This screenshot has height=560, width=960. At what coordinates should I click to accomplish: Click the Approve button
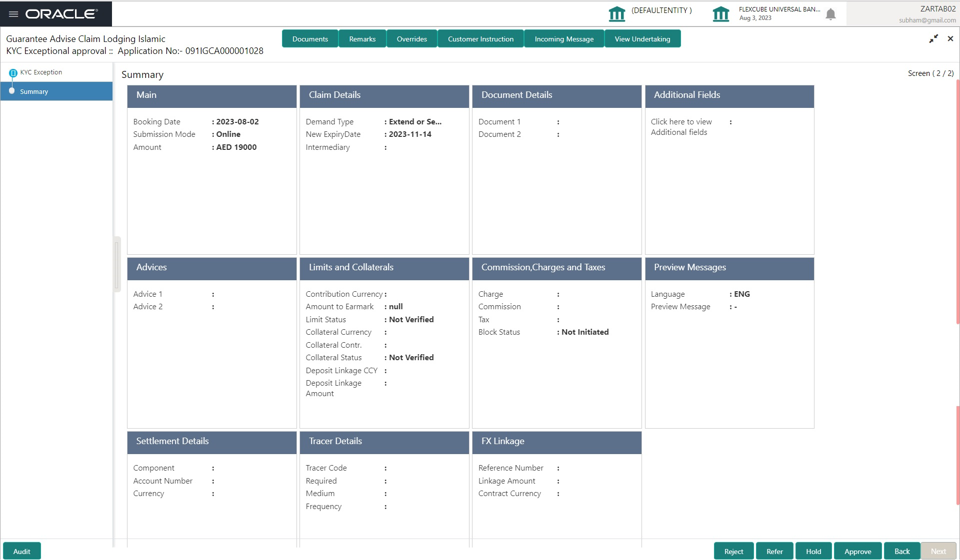[x=857, y=552]
